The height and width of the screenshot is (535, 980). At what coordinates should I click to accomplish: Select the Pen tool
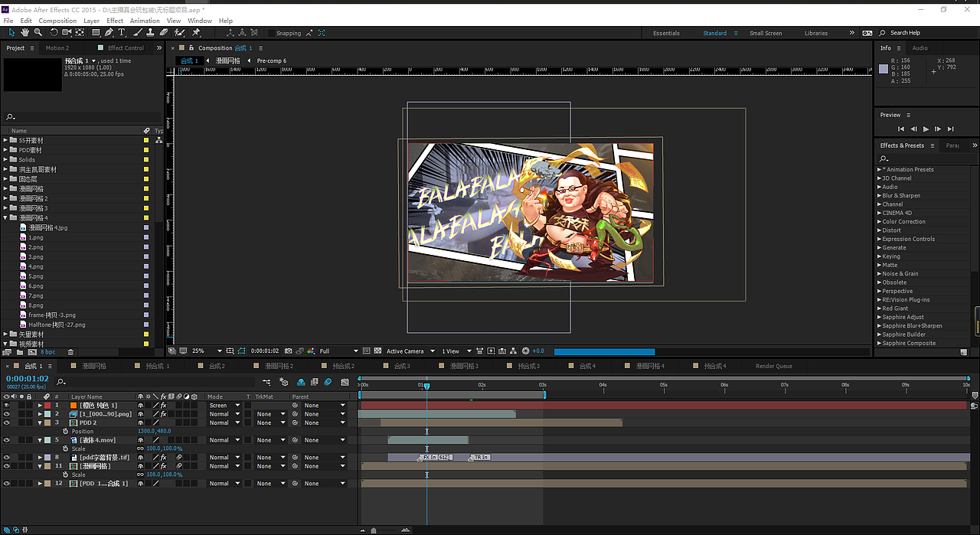click(x=109, y=33)
